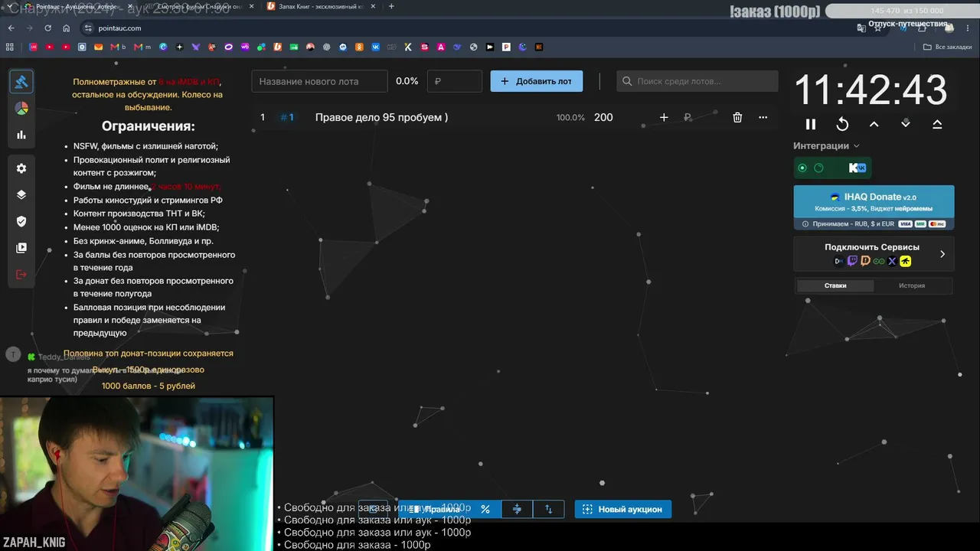Click the plus icon on the Правое дело lot
The image size is (980, 551).
point(664,117)
